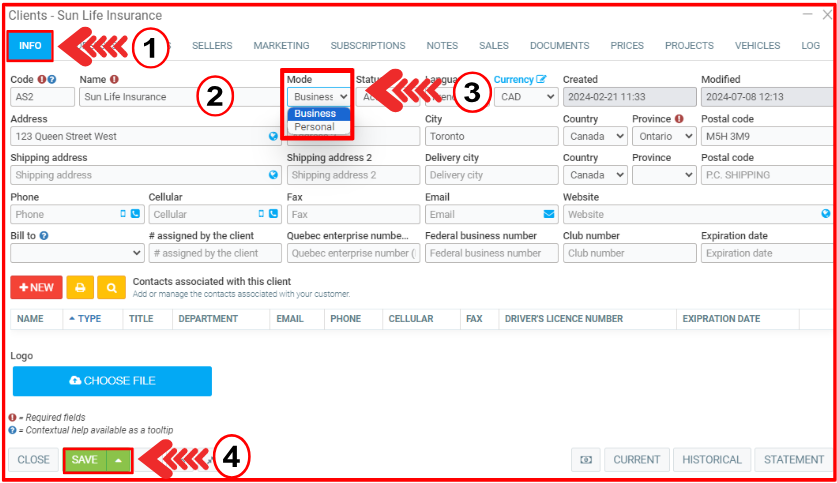This screenshot has width=837, height=483.
Task: Click the blue CHOOSE FILE button
Action: pyautogui.click(x=112, y=381)
